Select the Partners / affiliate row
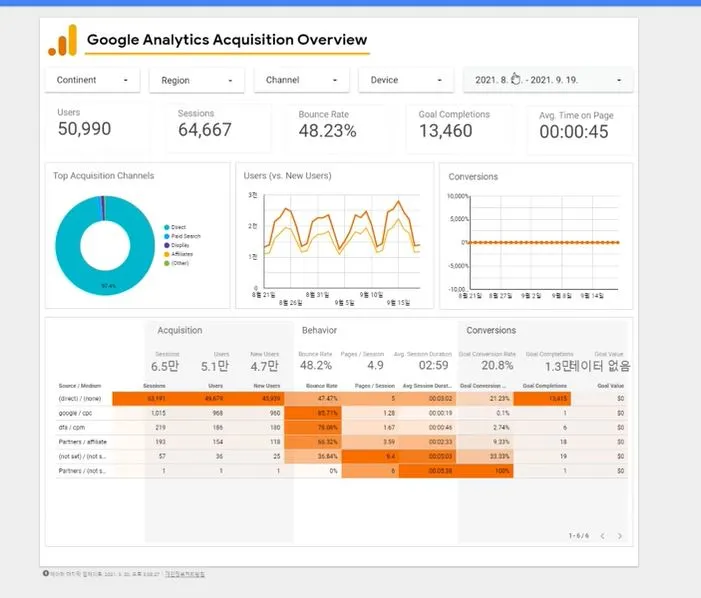The height and width of the screenshot is (598, 701). pyautogui.click(x=342, y=442)
